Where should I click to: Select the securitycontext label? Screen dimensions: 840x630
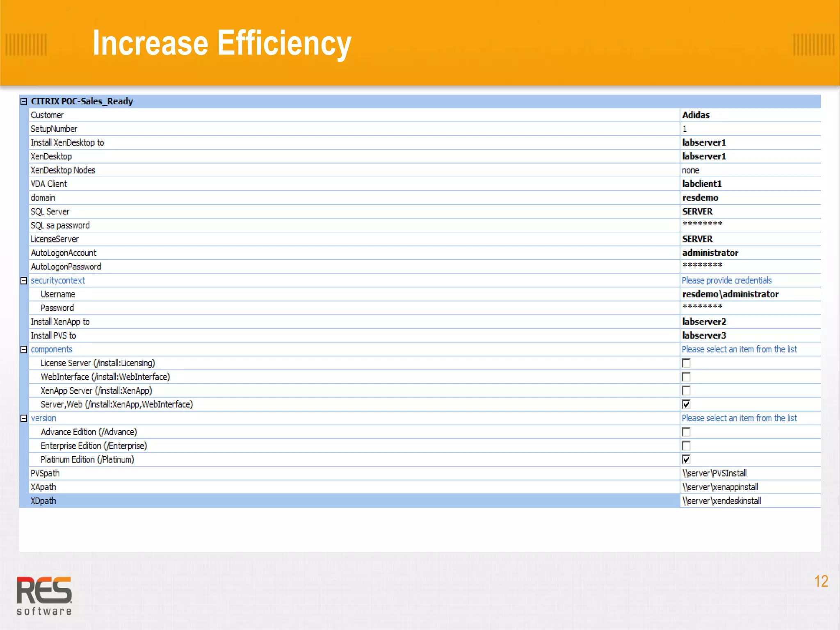(58, 281)
